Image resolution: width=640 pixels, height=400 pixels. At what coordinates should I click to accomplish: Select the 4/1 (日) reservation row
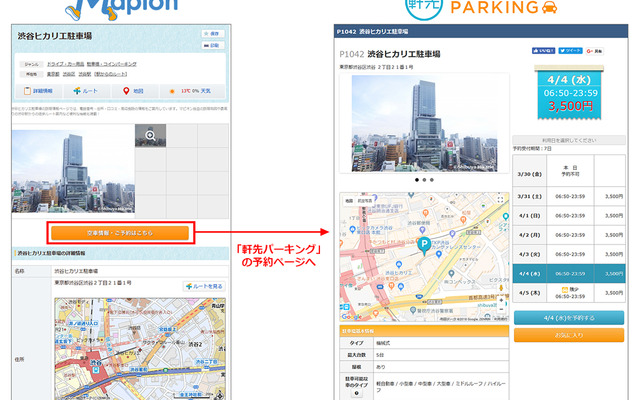[569, 216]
